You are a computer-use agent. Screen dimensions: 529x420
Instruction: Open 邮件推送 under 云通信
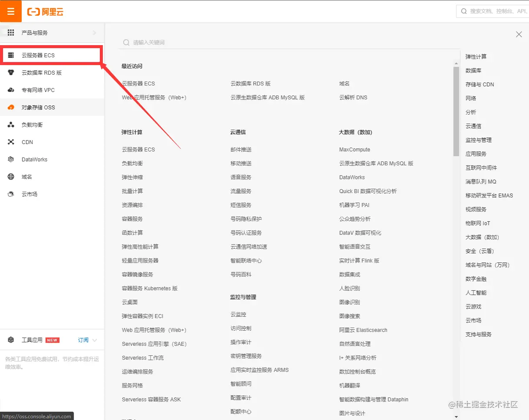coord(241,150)
